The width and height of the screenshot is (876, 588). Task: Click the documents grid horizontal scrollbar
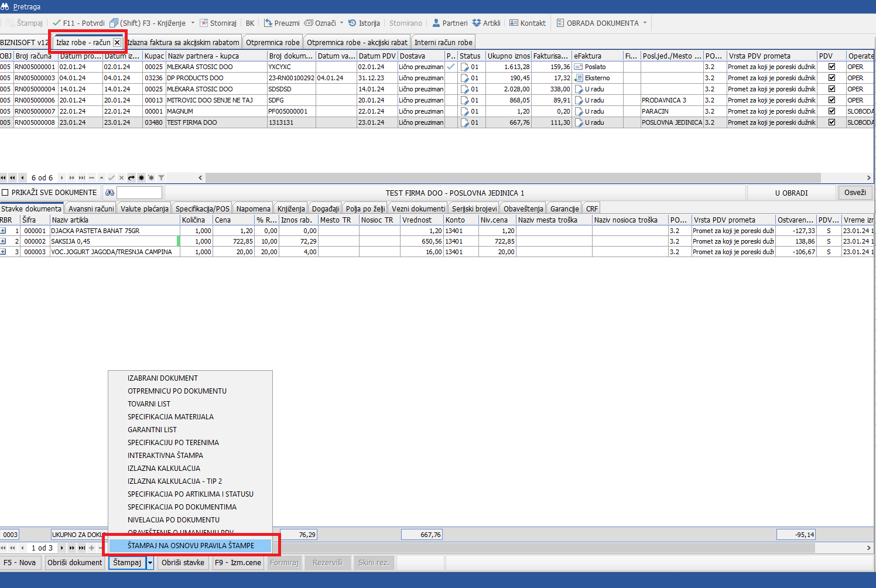coord(512,177)
